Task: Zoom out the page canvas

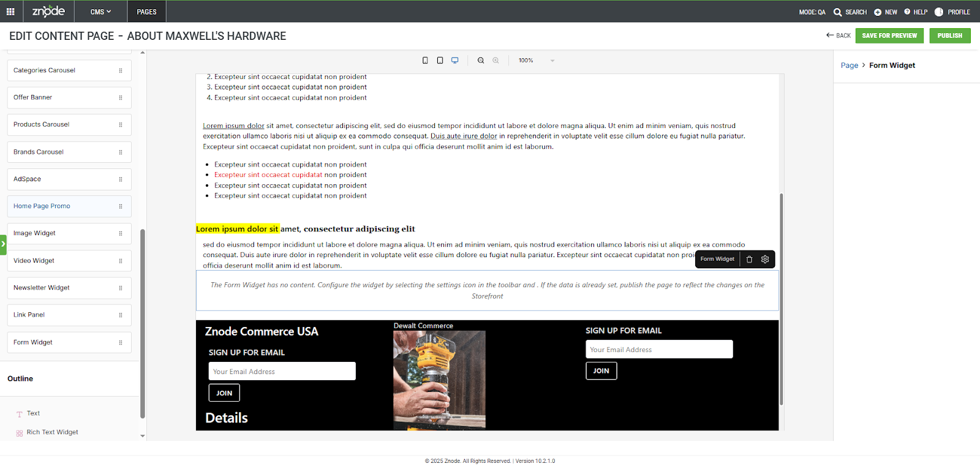Action: click(x=481, y=61)
